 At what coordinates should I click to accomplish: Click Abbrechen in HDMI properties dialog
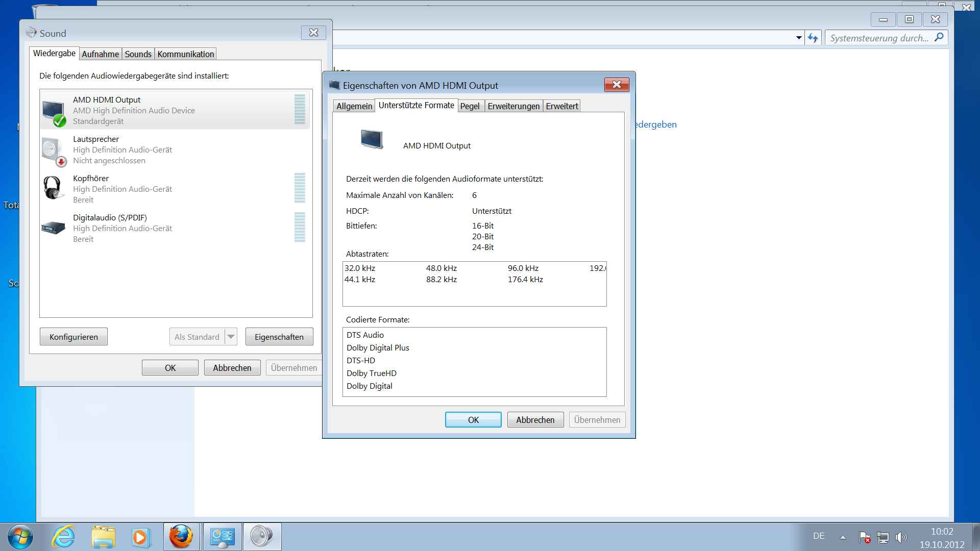[x=535, y=420]
